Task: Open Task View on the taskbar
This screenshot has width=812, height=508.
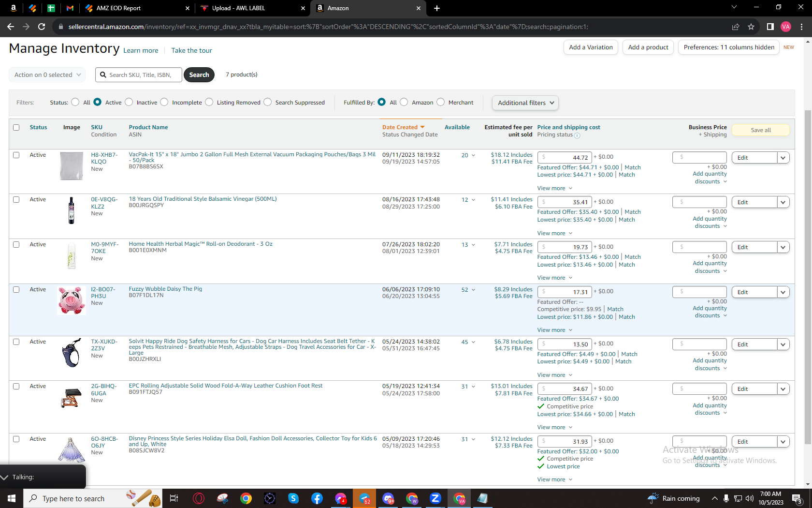Action: coord(174,498)
